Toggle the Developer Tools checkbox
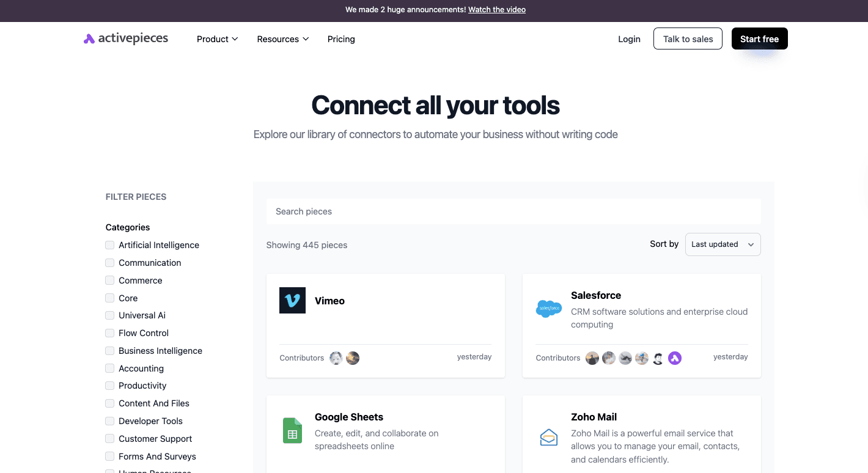Screen dimensions: 868x473 pyautogui.click(x=110, y=421)
